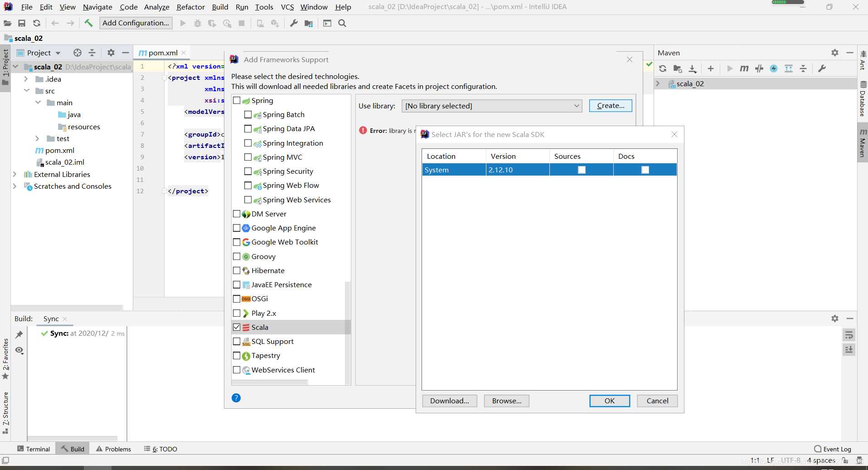The height and width of the screenshot is (470, 868).
Task: Open the Event Log in status bar
Action: 833,449
